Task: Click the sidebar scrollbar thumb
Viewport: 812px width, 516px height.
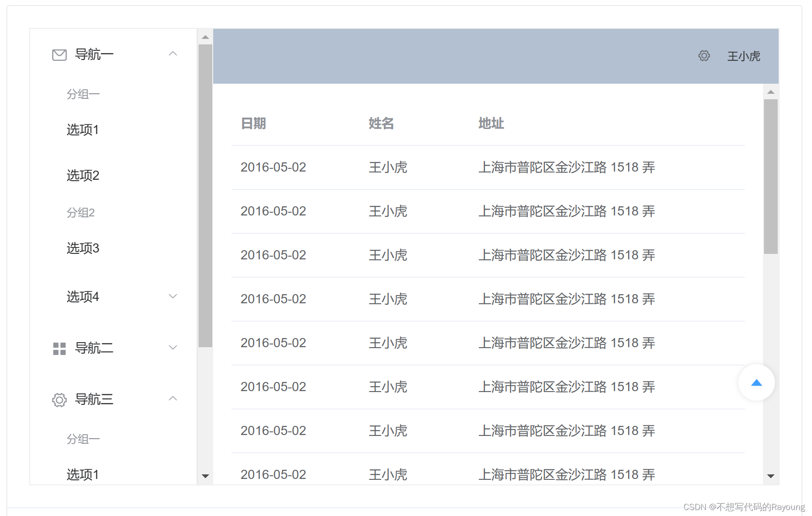Action: coord(205,196)
